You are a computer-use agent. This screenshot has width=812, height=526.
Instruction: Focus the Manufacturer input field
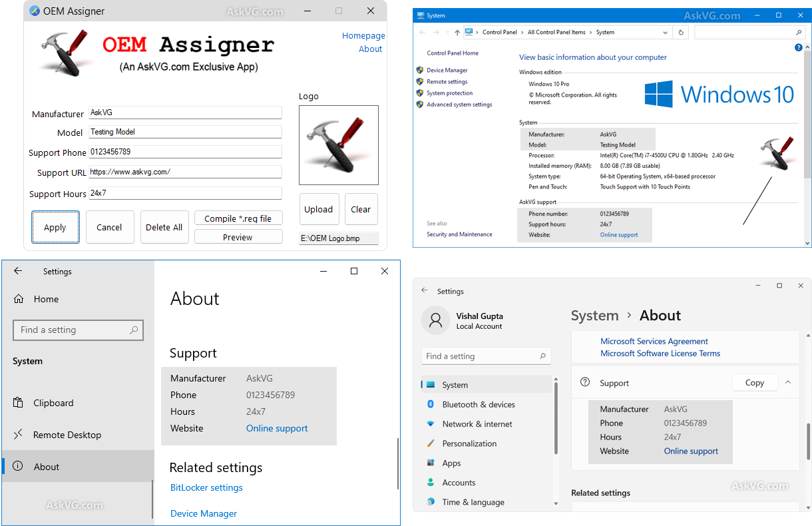coord(185,113)
